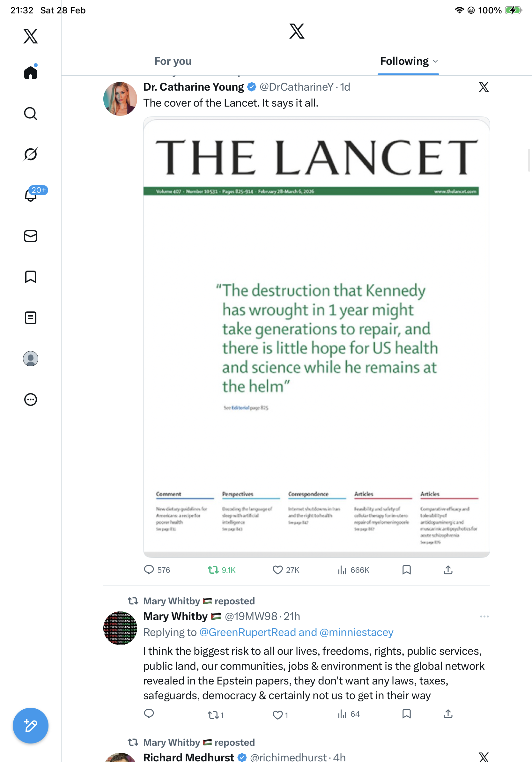Screen dimensions: 532x762
Task: Open the Lists icon in sidebar
Action: coord(31,317)
